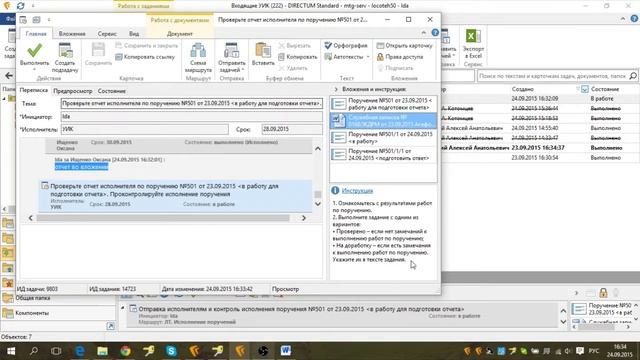Click Отправить задачей ribbon button
The image size is (640, 360).
coord(231,58)
